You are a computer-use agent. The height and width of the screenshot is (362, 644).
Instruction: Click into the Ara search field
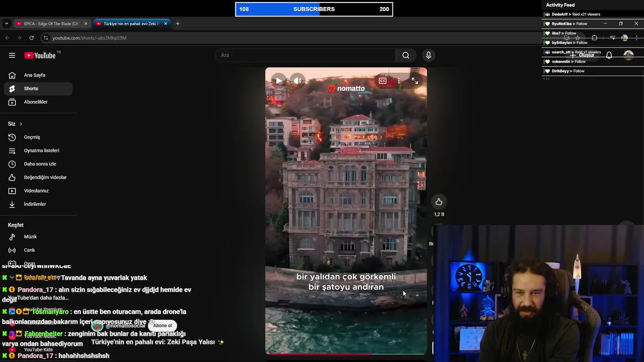305,55
